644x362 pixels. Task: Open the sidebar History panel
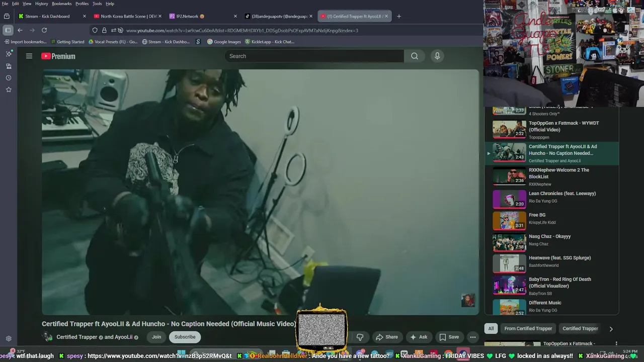coord(9,78)
